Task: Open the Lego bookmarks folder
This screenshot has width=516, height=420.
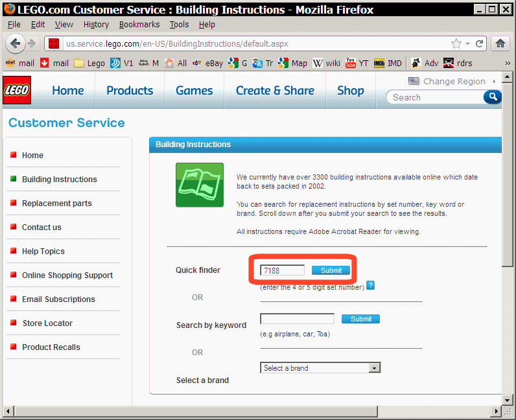Action: [x=89, y=63]
